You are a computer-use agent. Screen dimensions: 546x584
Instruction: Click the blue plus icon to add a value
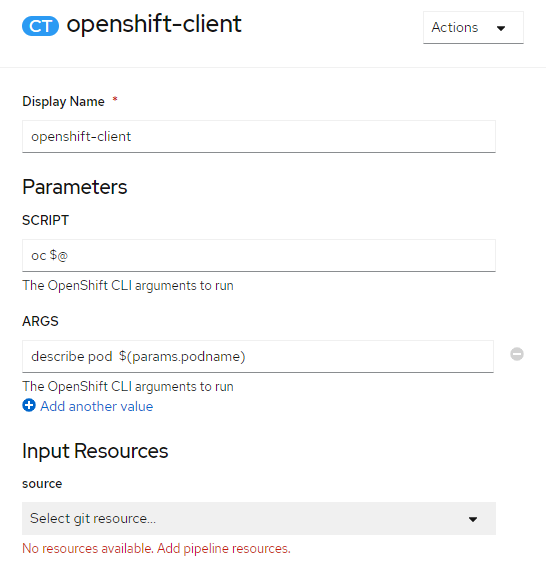coord(29,405)
